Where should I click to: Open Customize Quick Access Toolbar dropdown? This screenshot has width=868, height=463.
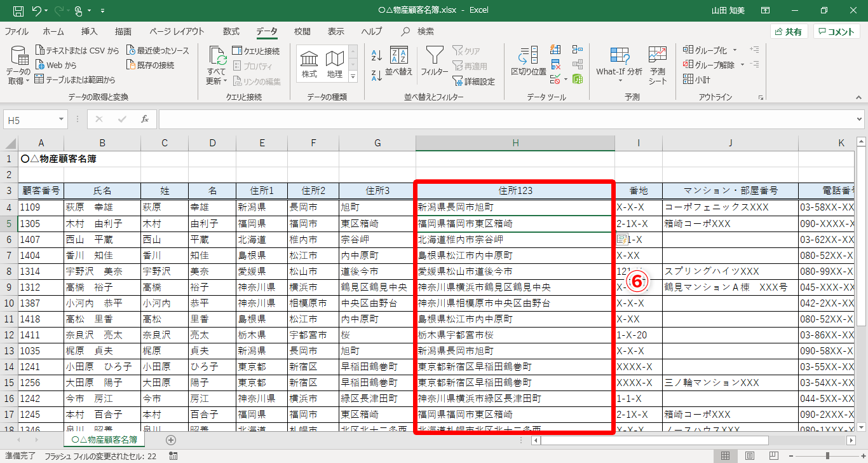102,11
